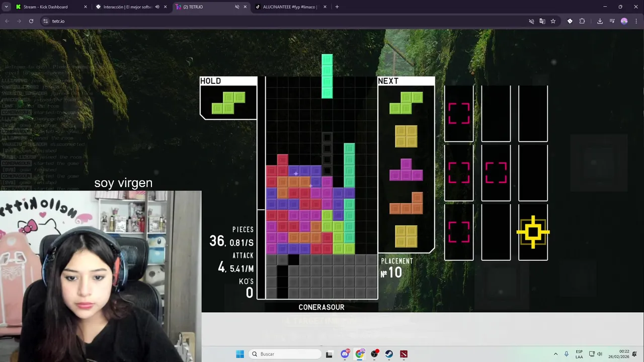Close the Interacción tab
The image size is (644, 362).
coord(165,7)
